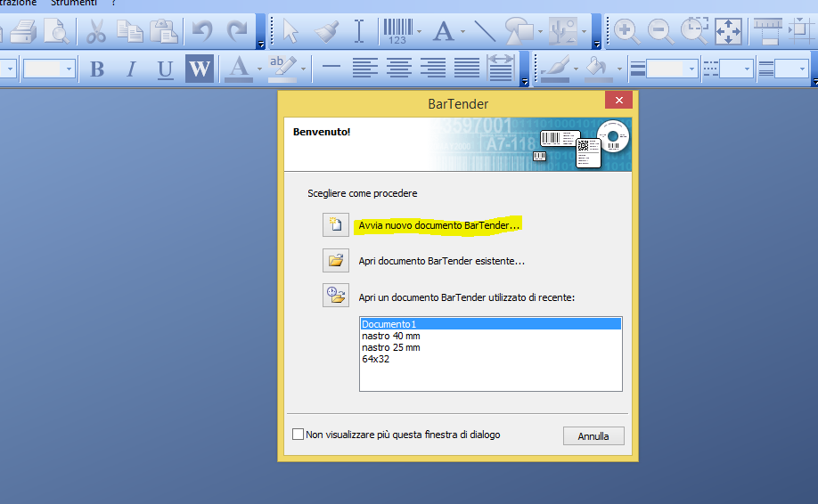Click the Paste clipboard icon

pos(164,31)
